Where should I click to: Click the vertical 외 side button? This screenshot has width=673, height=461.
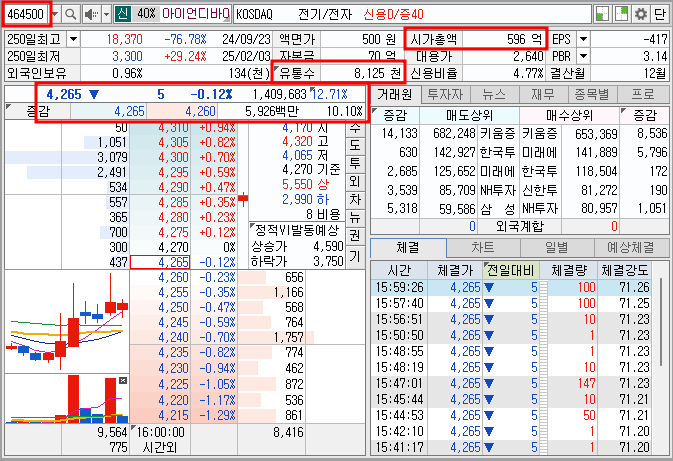pos(355,182)
